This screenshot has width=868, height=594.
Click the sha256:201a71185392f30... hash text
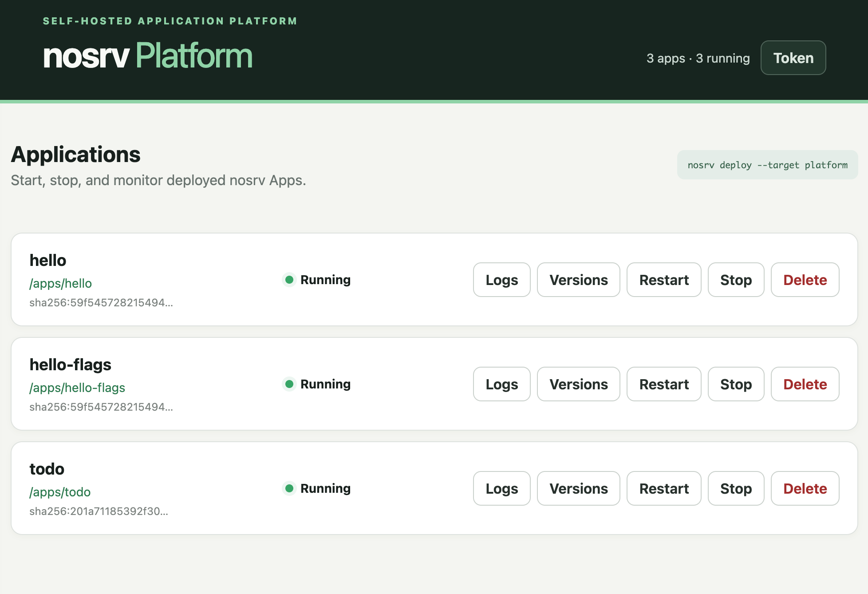(99, 511)
